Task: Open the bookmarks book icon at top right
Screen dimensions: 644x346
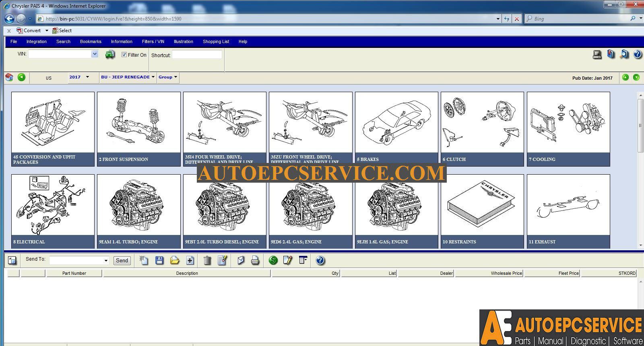Action: tap(611, 54)
